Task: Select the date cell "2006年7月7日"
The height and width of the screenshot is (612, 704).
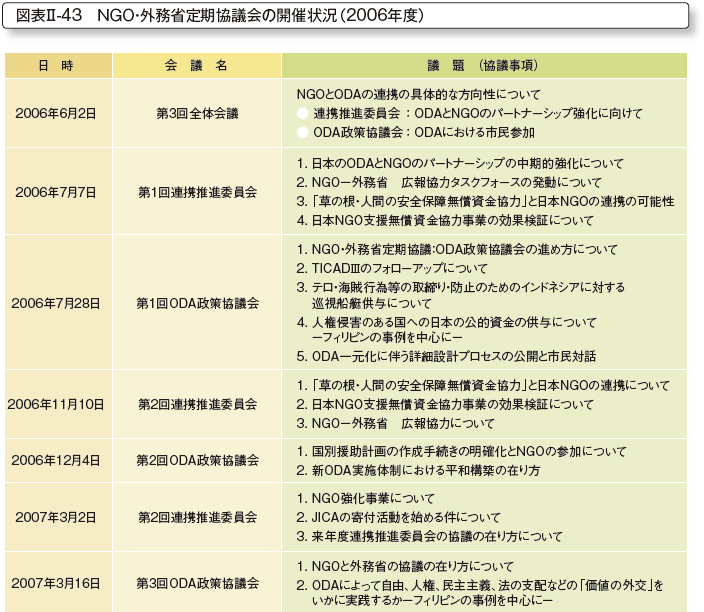Action: [56, 192]
